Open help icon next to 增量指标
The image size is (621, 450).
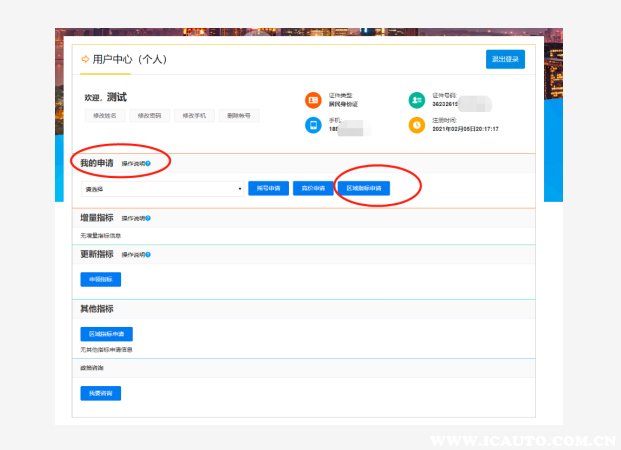[149, 218]
